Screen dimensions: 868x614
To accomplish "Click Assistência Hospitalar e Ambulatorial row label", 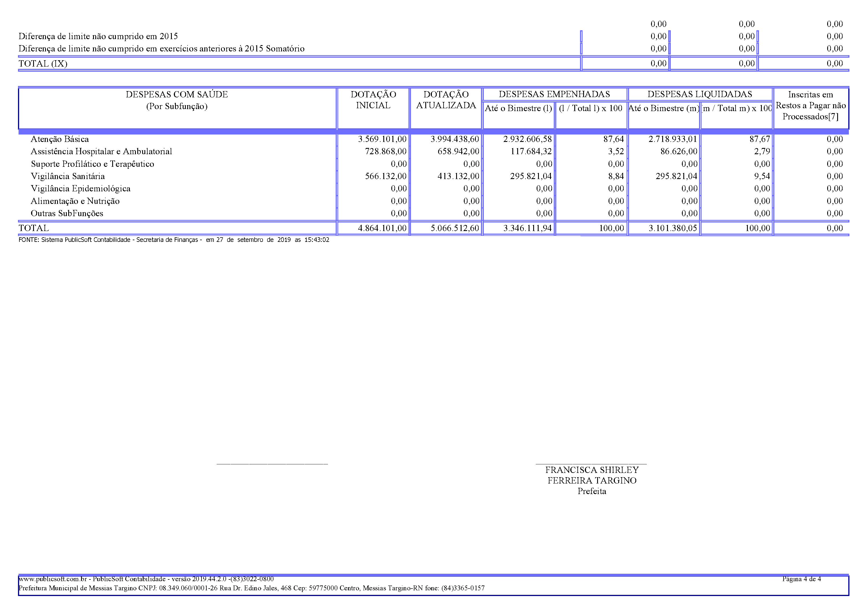I will pos(101,151).
